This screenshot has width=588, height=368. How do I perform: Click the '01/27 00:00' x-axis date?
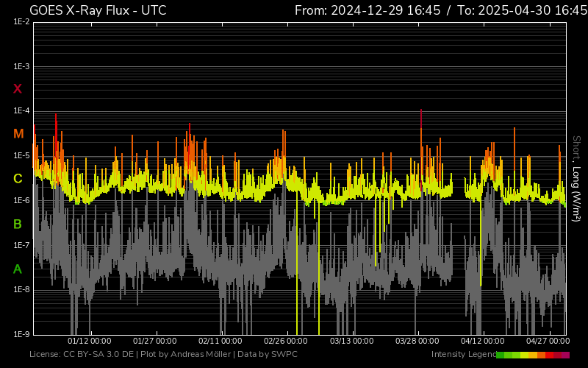pos(155,341)
